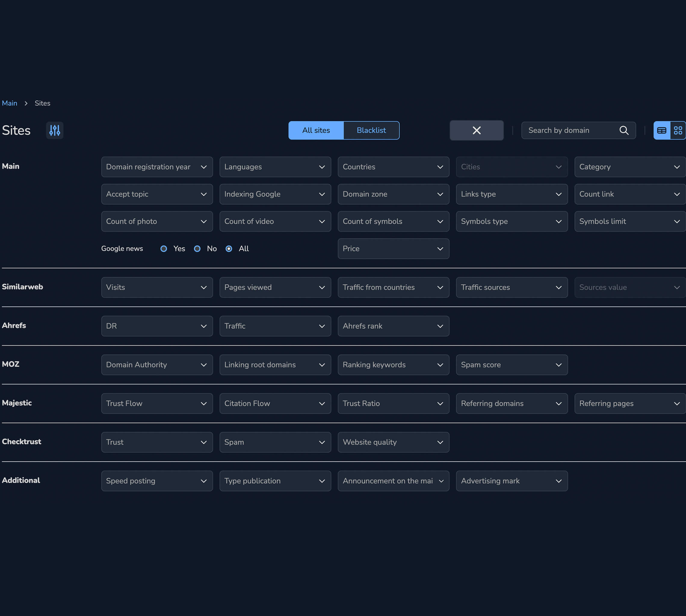Open the Spam score dropdown
The width and height of the screenshot is (686, 616).
coord(511,365)
